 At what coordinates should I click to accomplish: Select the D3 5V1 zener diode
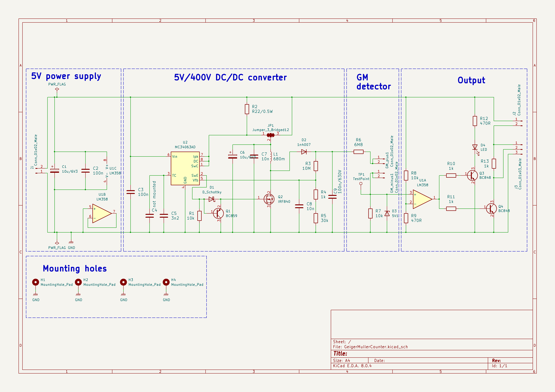(x=387, y=213)
